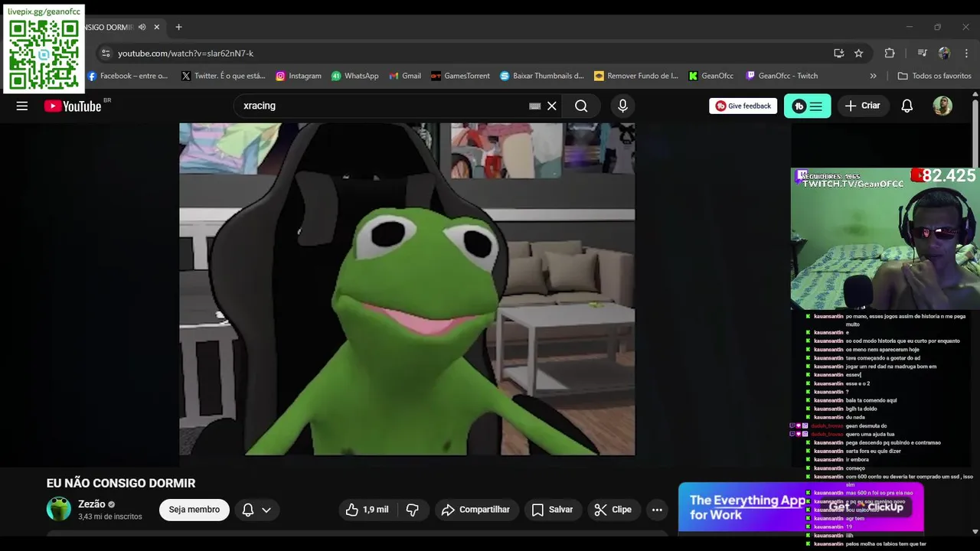Image resolution: width=980 pixels, height=551 pixels.
Task: Open Facebook bookmark
Action: 127,76
